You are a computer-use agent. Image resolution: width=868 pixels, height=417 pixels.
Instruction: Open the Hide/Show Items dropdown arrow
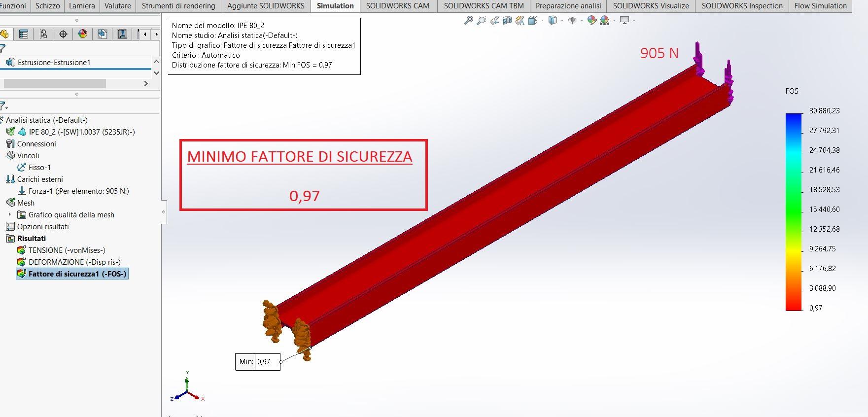pyautogui.click(x=582, y=20)
